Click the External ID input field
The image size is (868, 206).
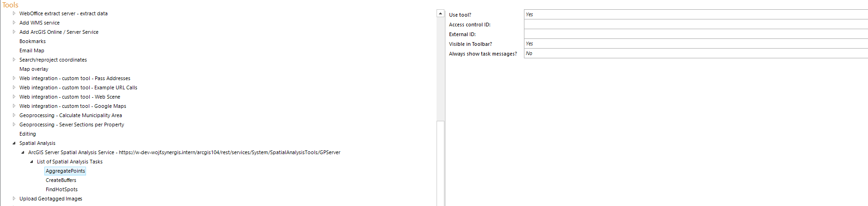(x=696, y=34)
